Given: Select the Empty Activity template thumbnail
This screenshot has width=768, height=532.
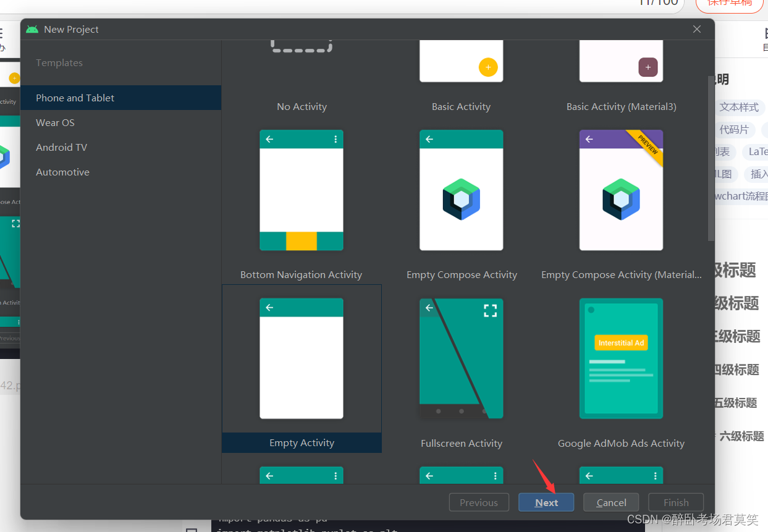Looking at the screenshot, I should click(302, 358).
